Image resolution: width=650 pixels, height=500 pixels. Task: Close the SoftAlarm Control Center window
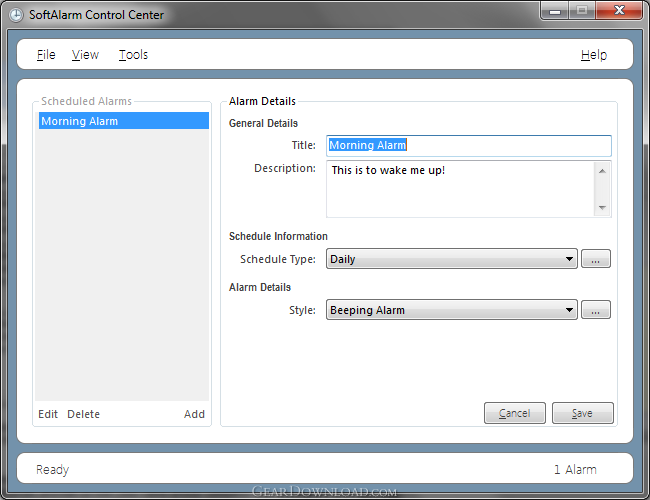[619, 10]
